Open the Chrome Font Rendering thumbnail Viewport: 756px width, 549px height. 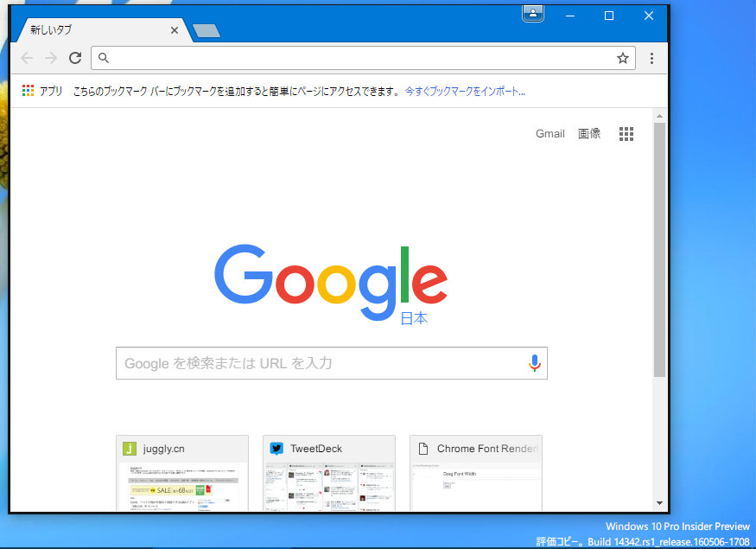point(476,473)
